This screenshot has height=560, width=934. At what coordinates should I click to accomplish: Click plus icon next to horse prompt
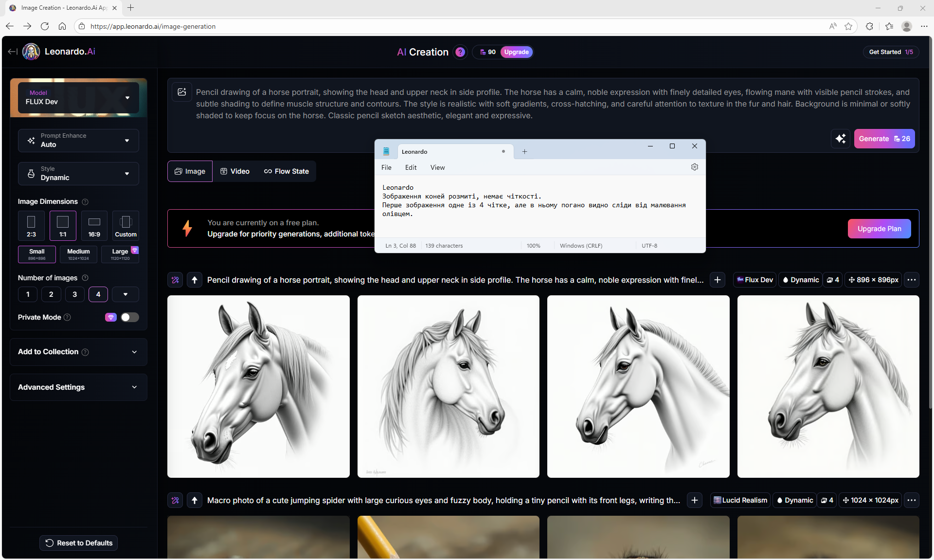[717, 280]
